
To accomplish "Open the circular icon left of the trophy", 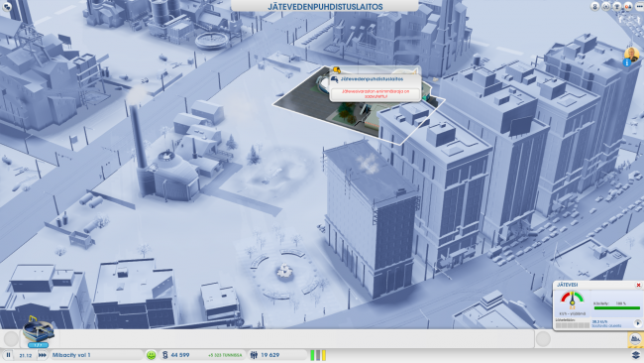I will click(605, 7).
